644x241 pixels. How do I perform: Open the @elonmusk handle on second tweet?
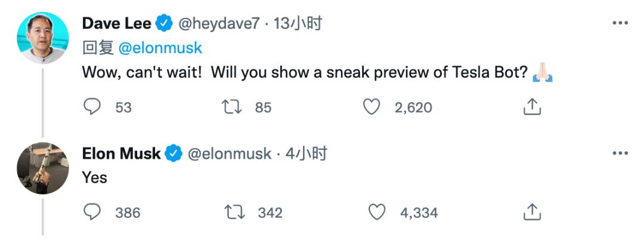point(230,154)
